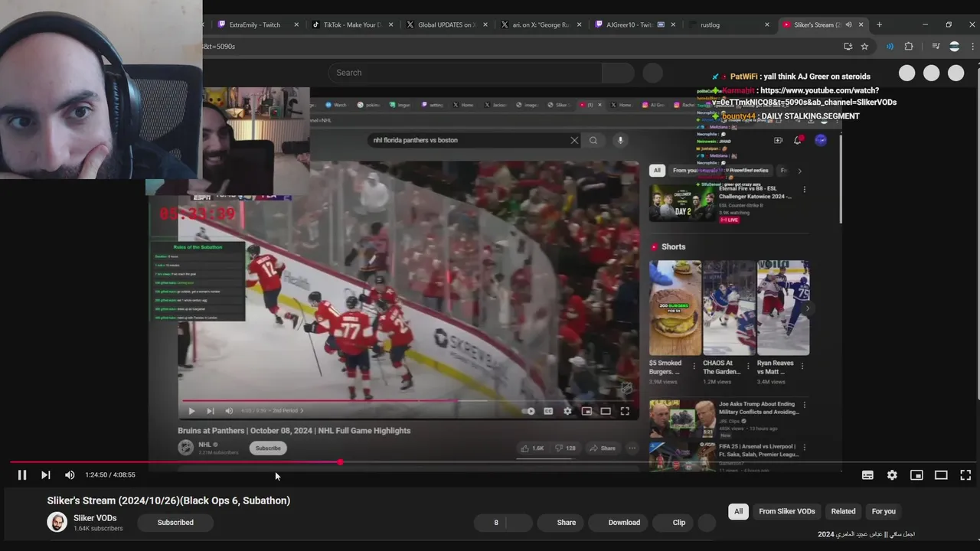The image size is (980, 551).
Task: Mute the outer YouTube player volume
Action: point(70,475)
